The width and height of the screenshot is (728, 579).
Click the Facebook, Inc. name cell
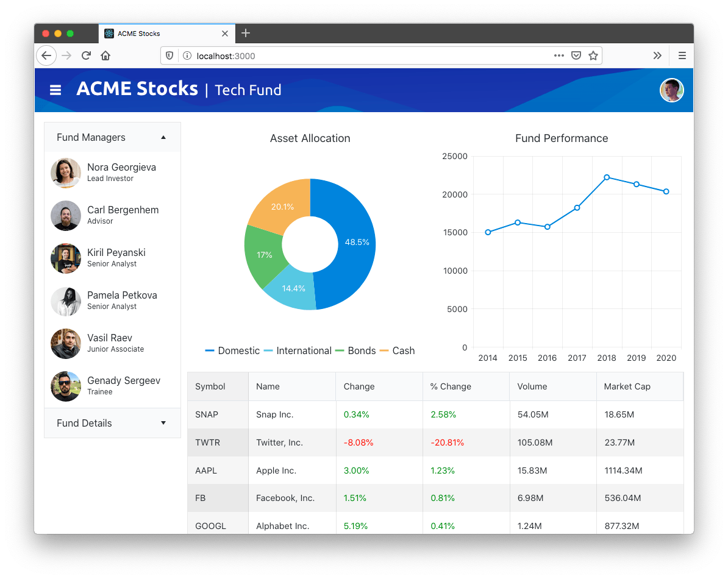292,498
